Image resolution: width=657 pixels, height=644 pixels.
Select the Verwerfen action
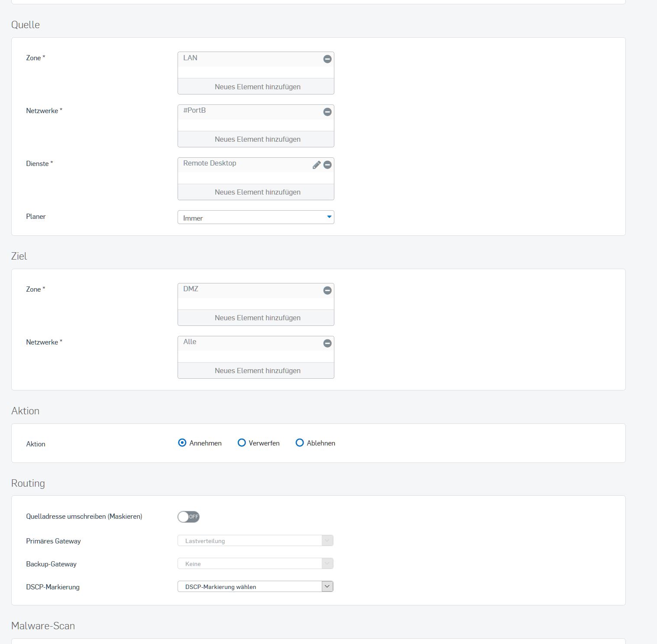pos(242,442)
